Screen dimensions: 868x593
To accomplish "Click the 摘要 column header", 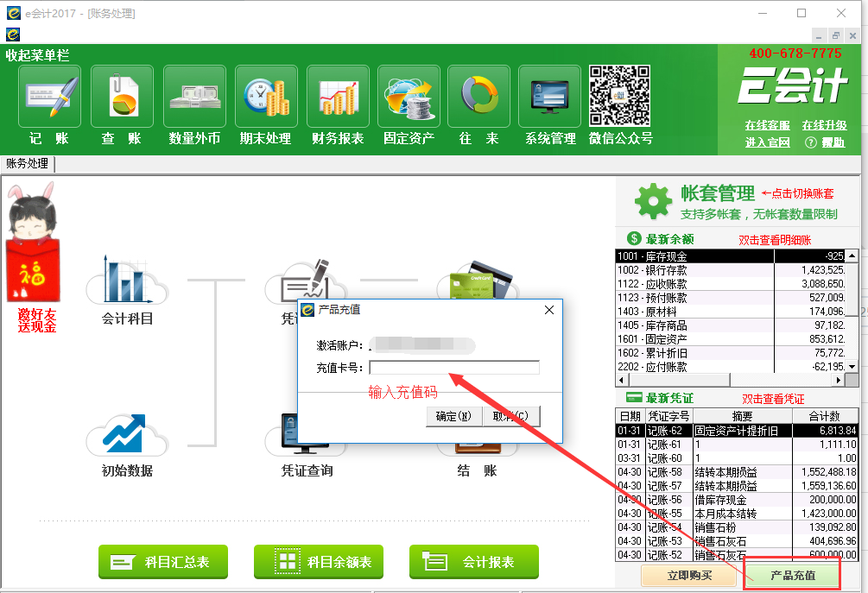I will coord(743,416).
